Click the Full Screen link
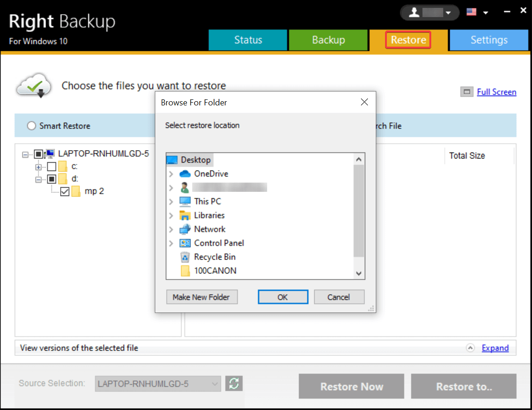Screen dimensions: 532x410 [x=496, y=92]
